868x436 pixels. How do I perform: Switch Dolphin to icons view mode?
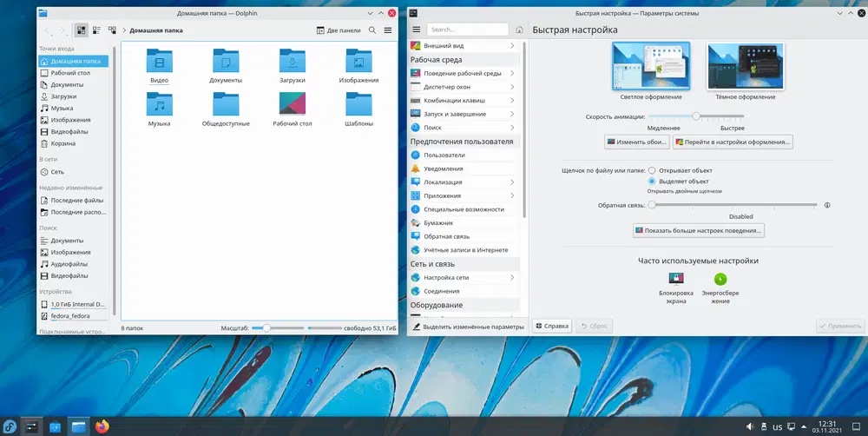82,30
